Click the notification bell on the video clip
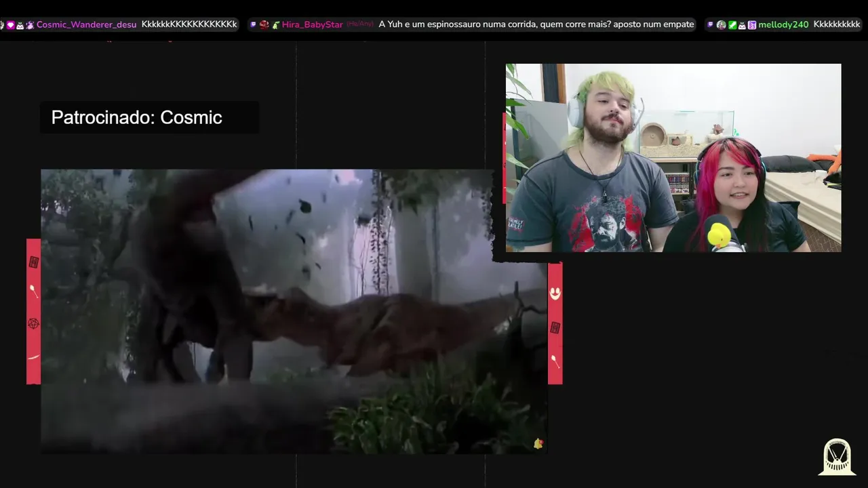This screenshot has height=488, width=868. [538, 443]
